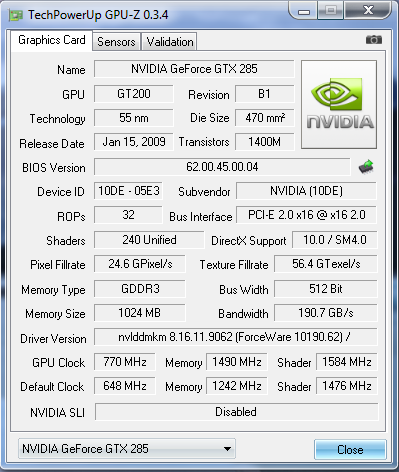Screen dimensions: 399x472
Task: Select the BIOS Version field
Action: tap(222, 167)
